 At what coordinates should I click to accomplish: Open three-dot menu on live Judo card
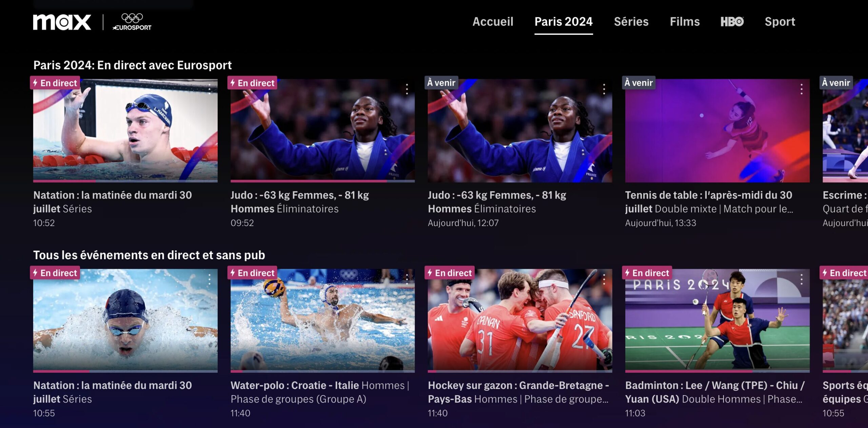coord(407,89)
